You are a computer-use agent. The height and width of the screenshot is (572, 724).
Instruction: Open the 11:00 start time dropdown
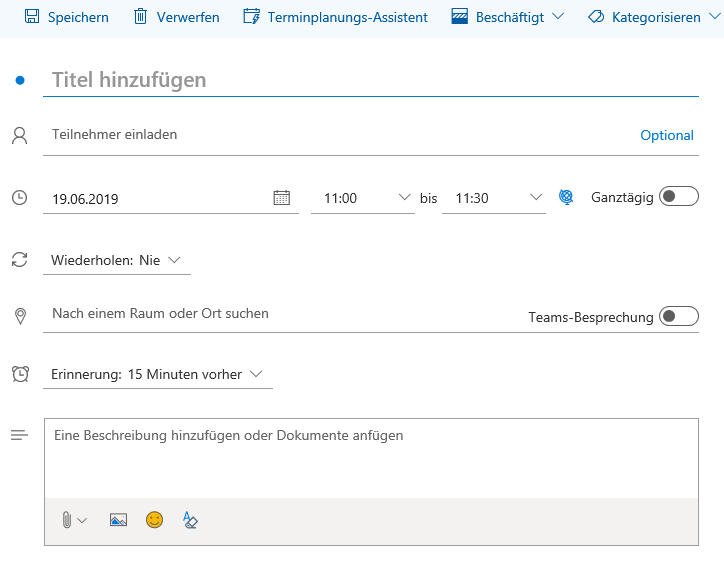pos(362,198)
